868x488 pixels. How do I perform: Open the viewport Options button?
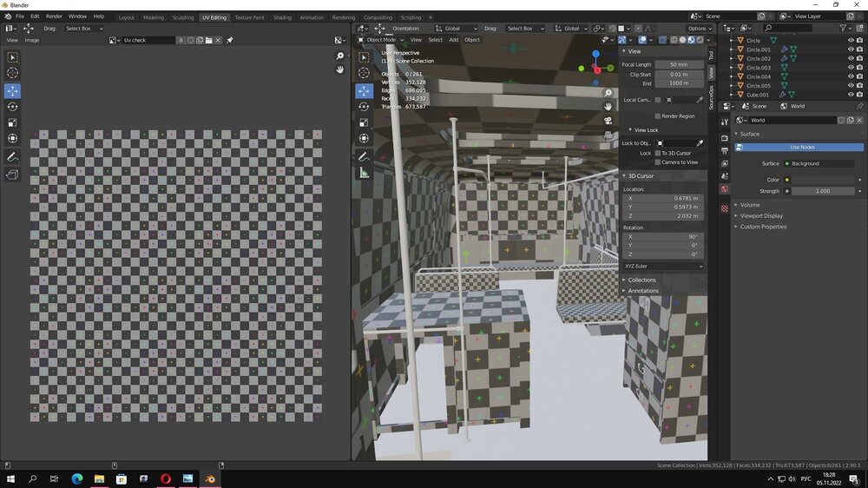[x=700, y=29]
